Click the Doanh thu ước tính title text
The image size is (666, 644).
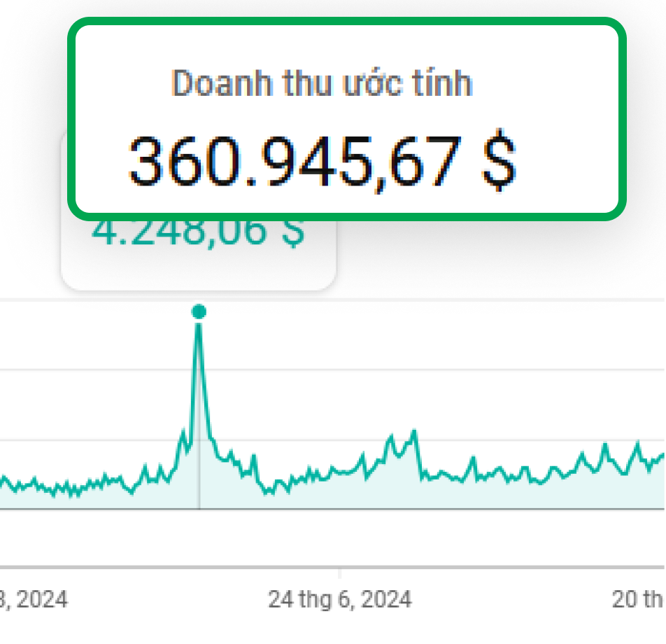point(322,84)
